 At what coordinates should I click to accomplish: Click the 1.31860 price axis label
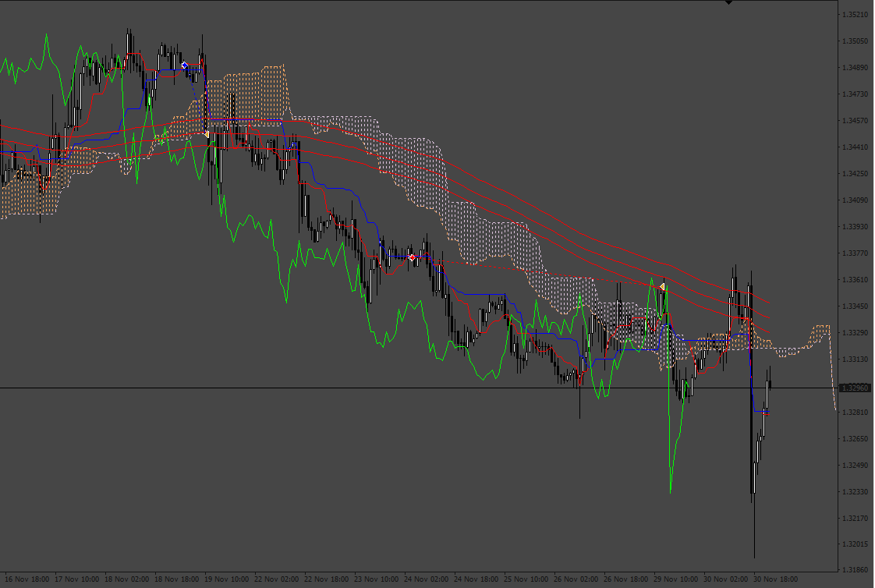tap(855, 569)
